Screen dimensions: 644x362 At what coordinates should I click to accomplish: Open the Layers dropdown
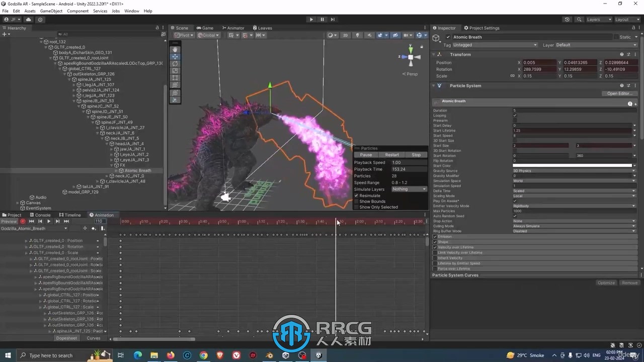tap(599, 20)
